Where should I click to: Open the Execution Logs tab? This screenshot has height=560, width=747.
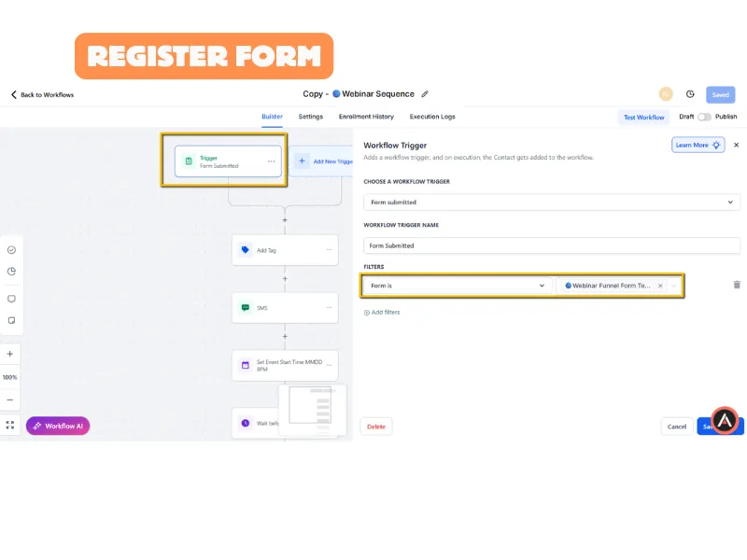432,117
